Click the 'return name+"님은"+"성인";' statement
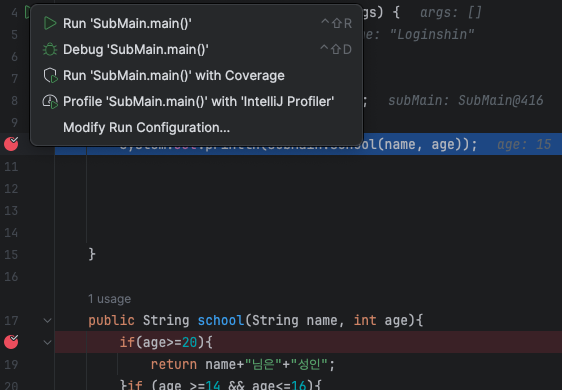Viewport: 562px width, 390px height. point(243,364)
